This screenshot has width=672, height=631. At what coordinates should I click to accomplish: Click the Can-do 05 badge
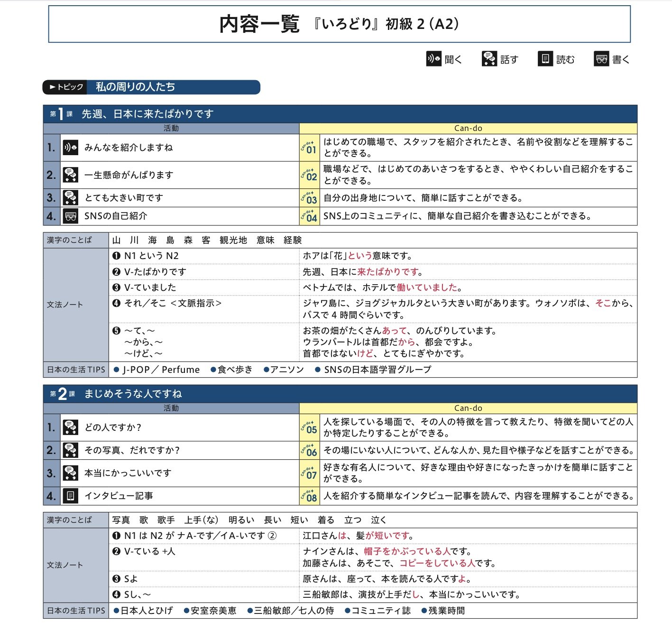tap(310, 428)
